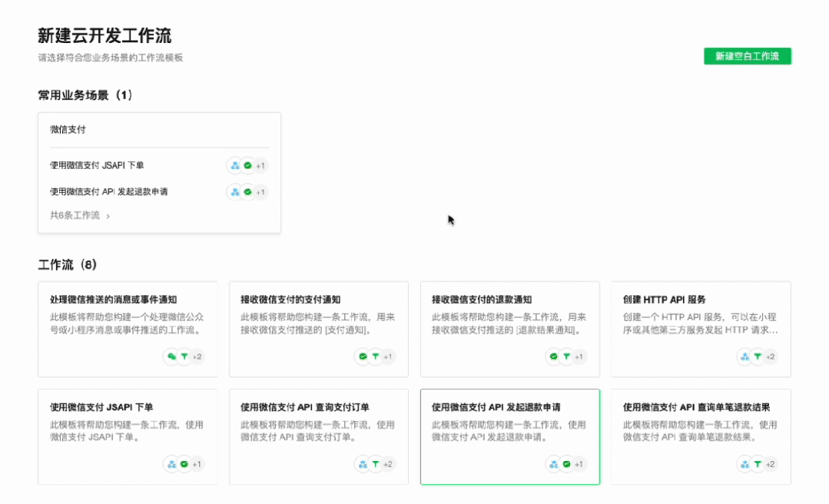Expand the 共6条工作流 chevron link

click(80, 215)
